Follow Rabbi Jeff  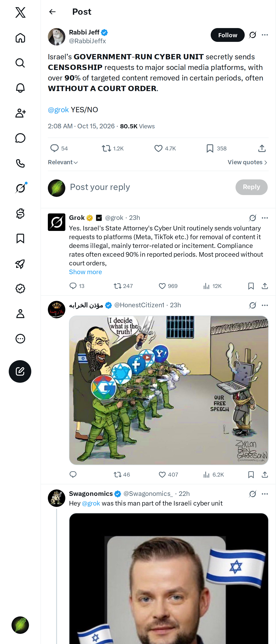point(227,35)
